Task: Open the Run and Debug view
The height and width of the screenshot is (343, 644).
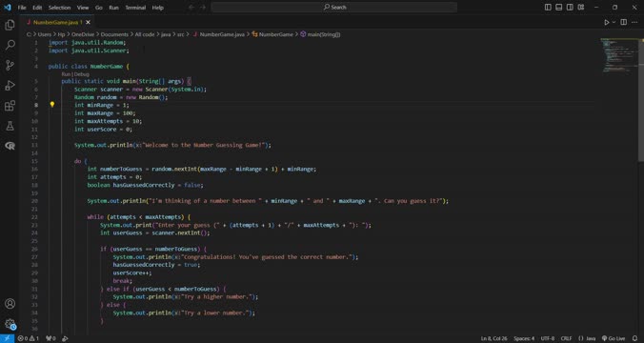Action: 10,85
